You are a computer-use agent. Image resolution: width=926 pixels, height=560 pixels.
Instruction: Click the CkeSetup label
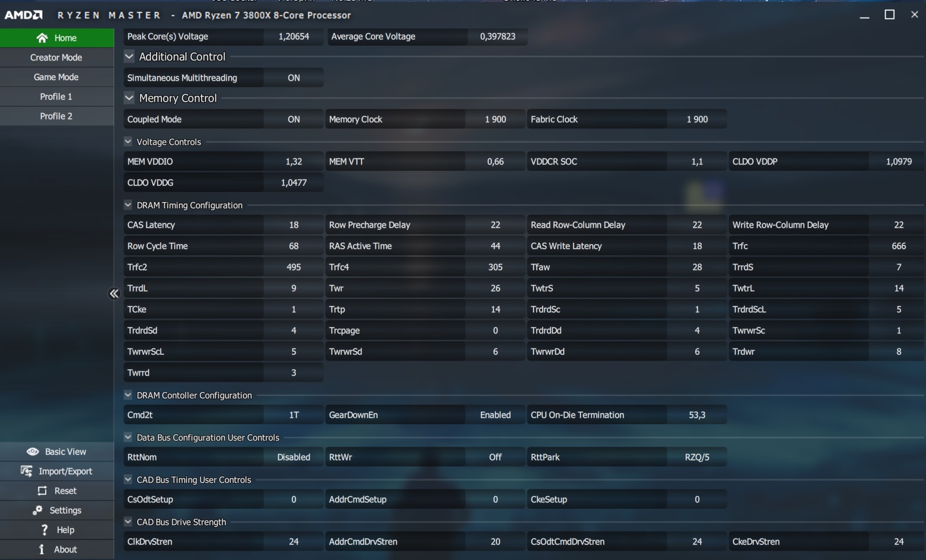(549, 499)
